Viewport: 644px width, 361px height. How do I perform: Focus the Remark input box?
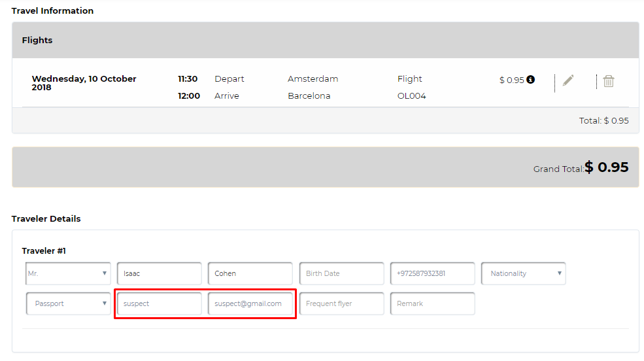432,303
